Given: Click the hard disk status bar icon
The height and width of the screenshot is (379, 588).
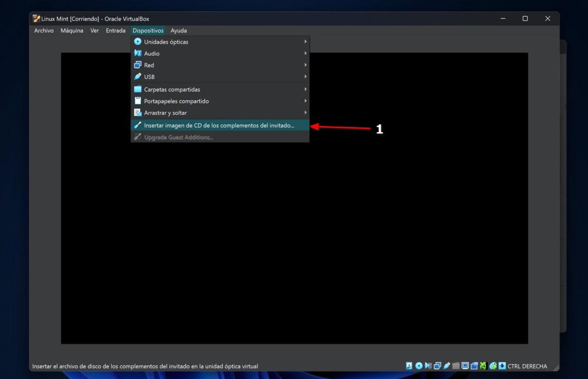Looking at the screenshot, I should click(409, 366).
